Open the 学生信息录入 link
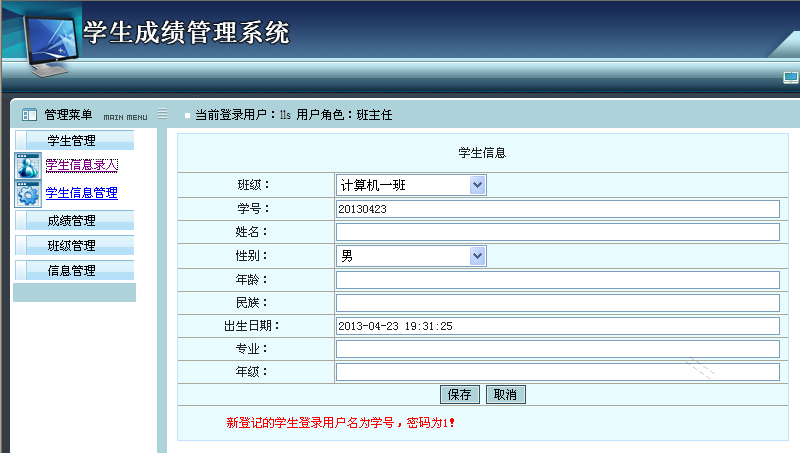Screen dimensions: 800x453 click(82, 165)
